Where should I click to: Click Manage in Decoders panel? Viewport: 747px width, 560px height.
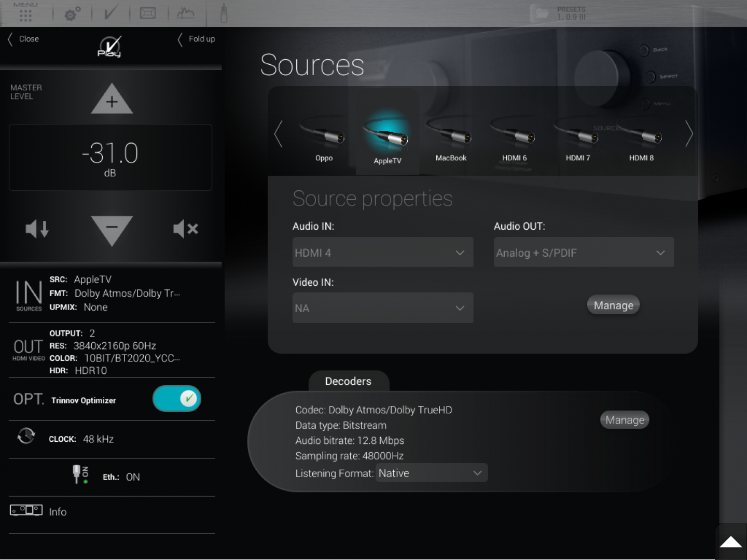tap(625, 420)
